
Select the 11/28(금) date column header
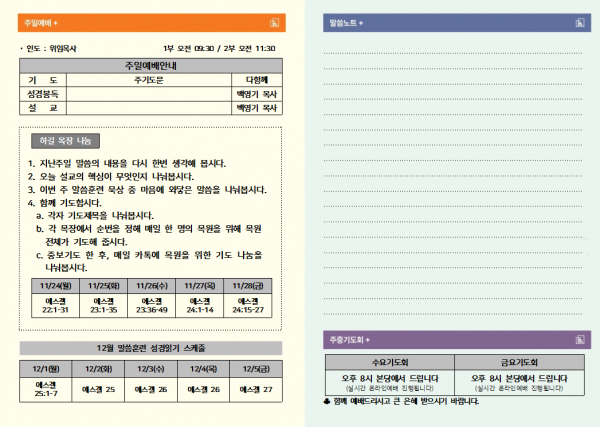click(247, 284)
